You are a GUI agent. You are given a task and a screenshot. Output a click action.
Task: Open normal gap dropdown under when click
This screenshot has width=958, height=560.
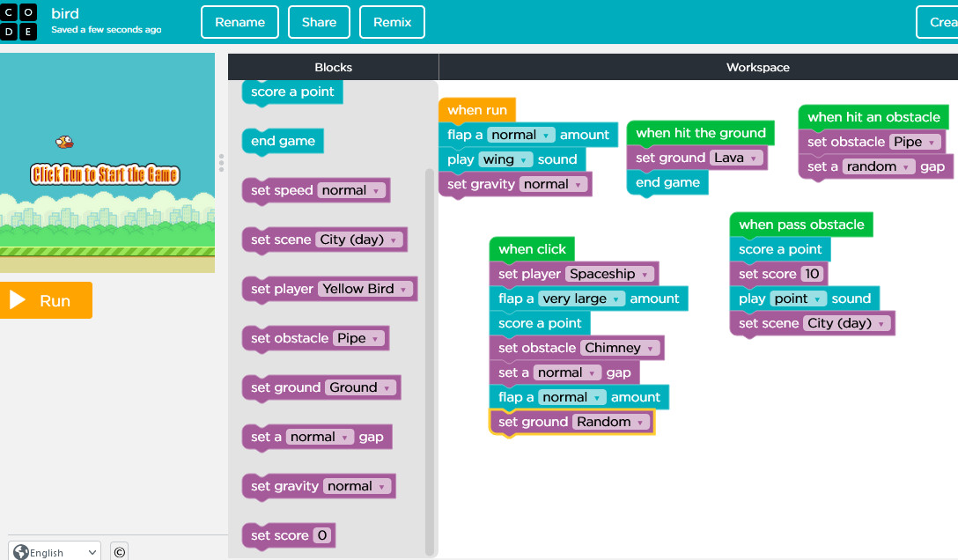click(x=567, y=372)
